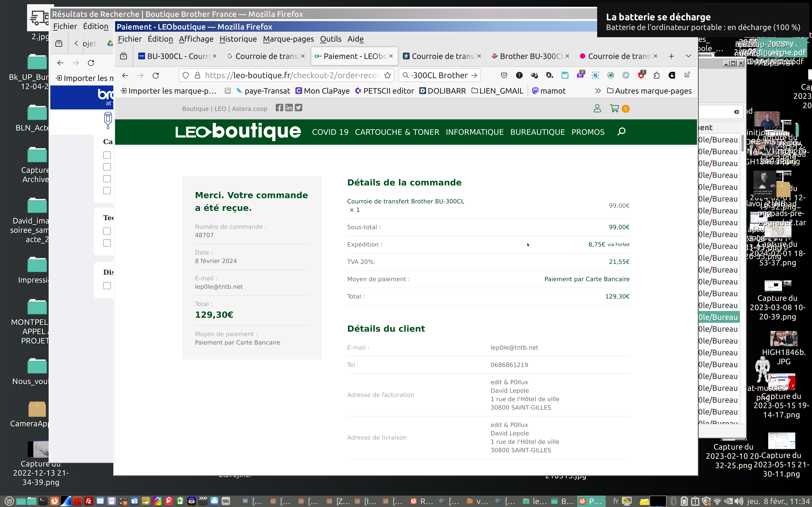
Task: Tick the last checkbox under Ca section
Action: 107,191
